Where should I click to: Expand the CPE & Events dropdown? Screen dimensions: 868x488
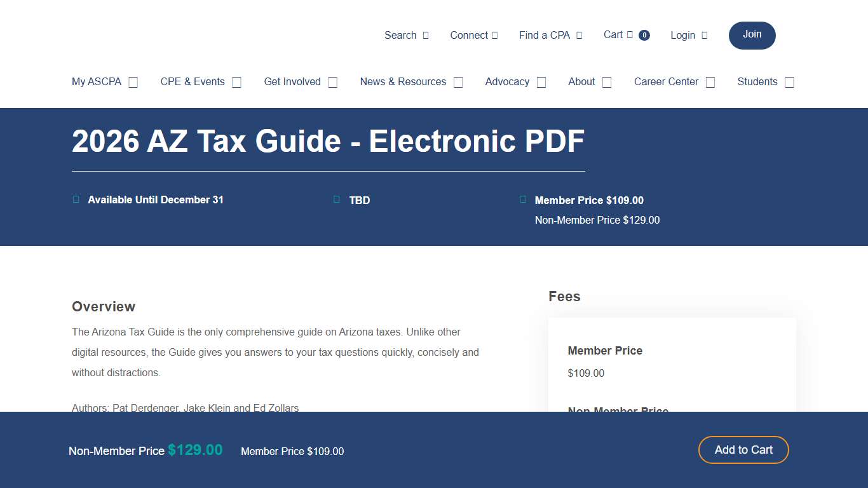click(x=236, y=81)
